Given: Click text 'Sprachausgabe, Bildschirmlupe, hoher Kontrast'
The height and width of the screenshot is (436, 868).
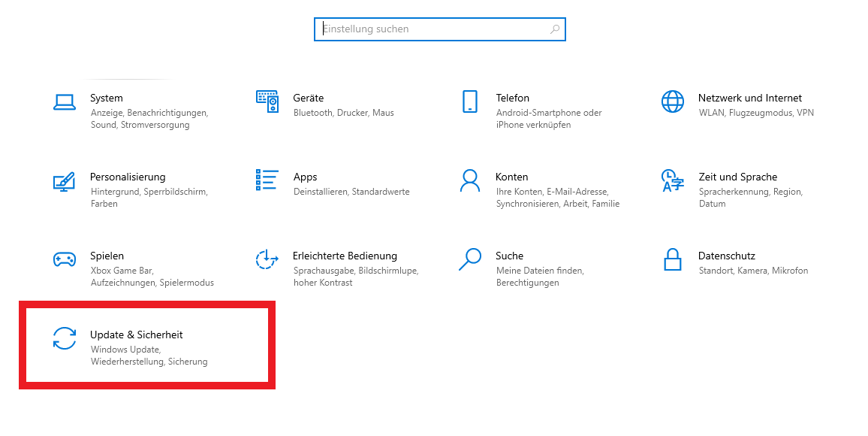Looking at the screenshot, I should coord(356,277).
